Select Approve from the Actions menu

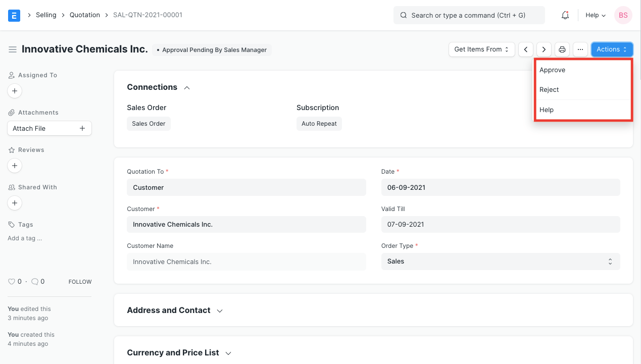(552, 70)
